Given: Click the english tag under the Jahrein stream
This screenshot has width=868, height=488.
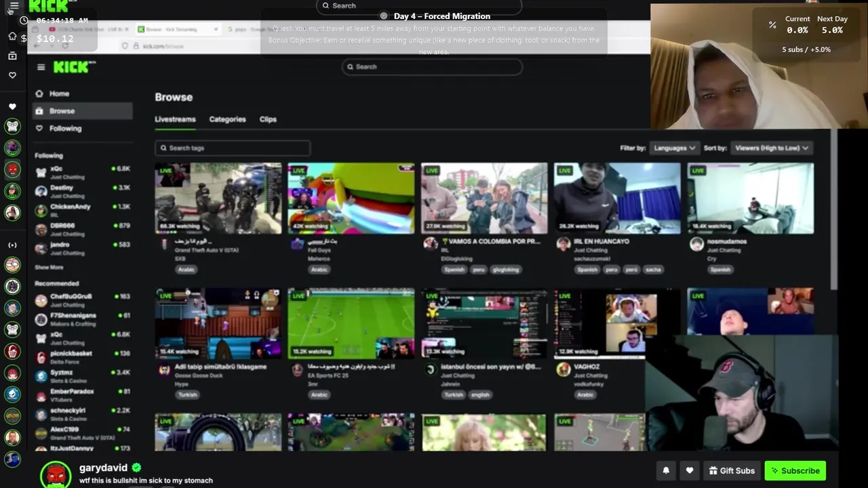Looking at the screenshot, I should tap(480, 394).
